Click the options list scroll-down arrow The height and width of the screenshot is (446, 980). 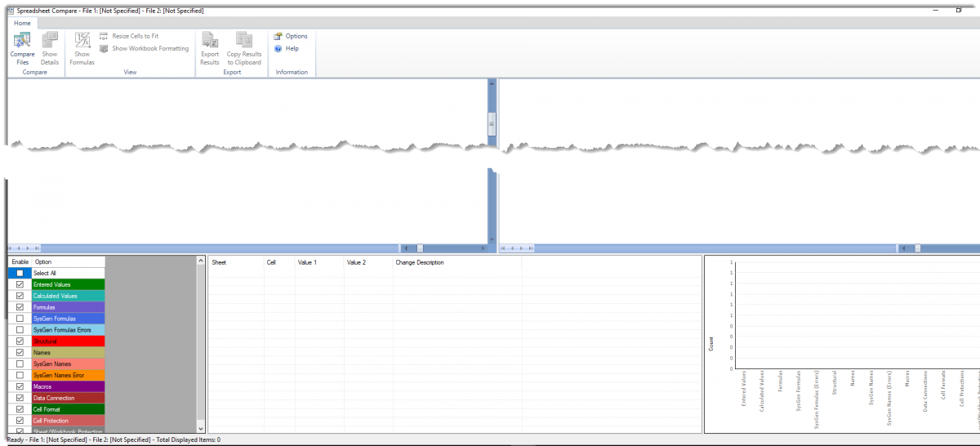click(202, 428)
